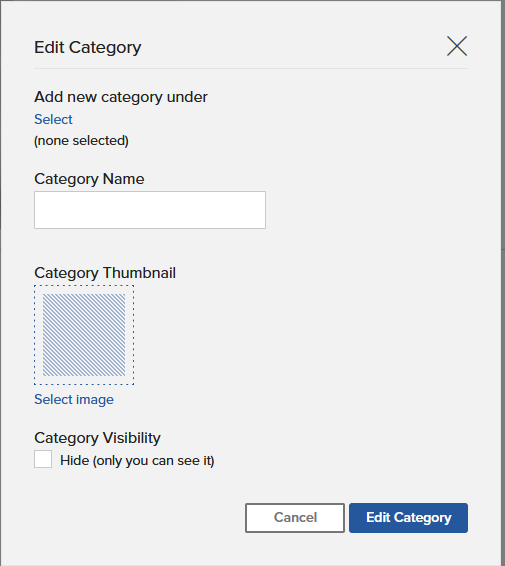Click the 'Category Name' field label

coord(89,179)
